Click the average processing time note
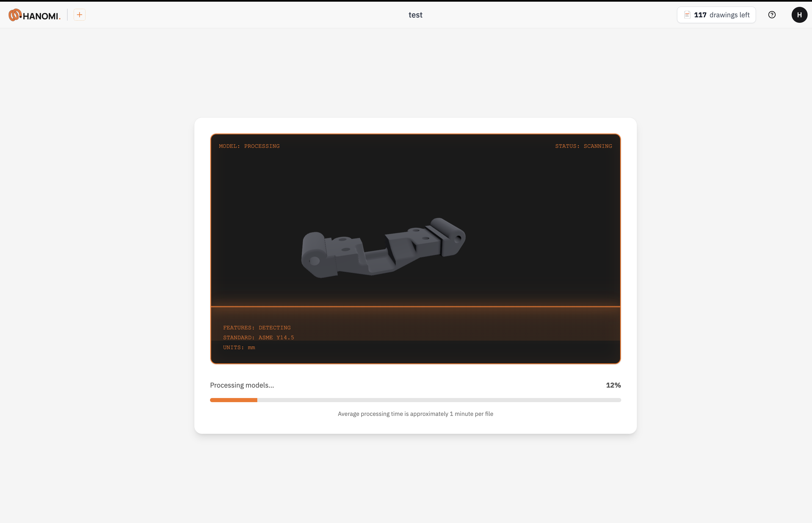The image size is (812, 523). pyautogui.click(x=415, y=414)
